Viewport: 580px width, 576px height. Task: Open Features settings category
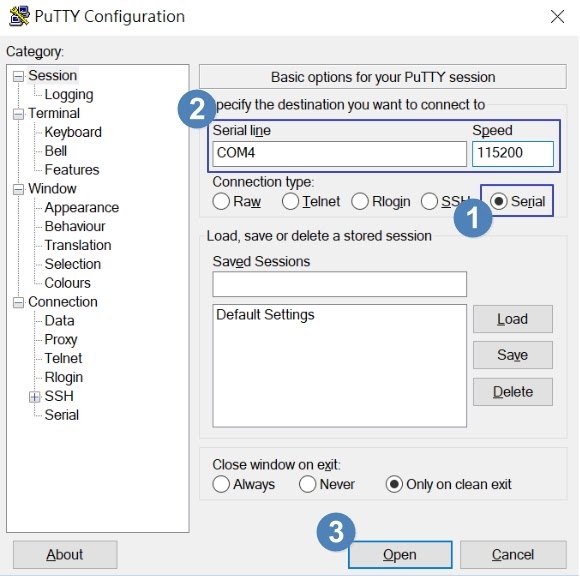point(72,170)
